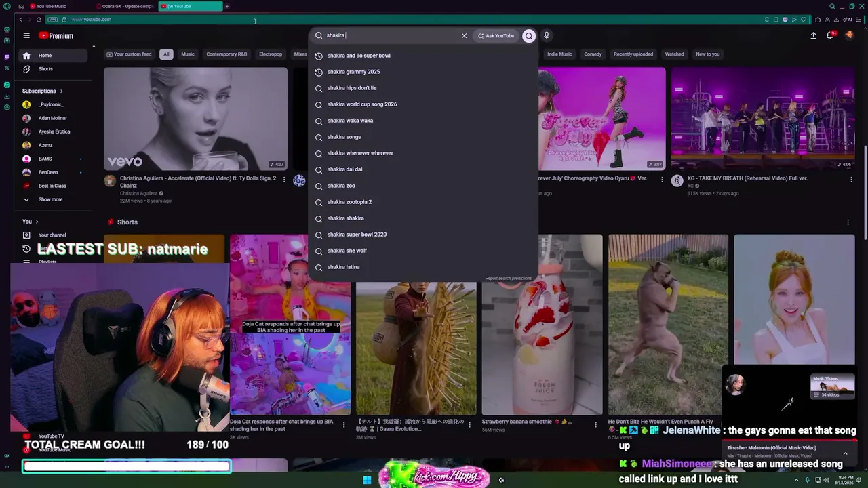Choose suggestion shakira whenever wherever
Viewport: 868px width, 488px height.
tap(423, 153)
